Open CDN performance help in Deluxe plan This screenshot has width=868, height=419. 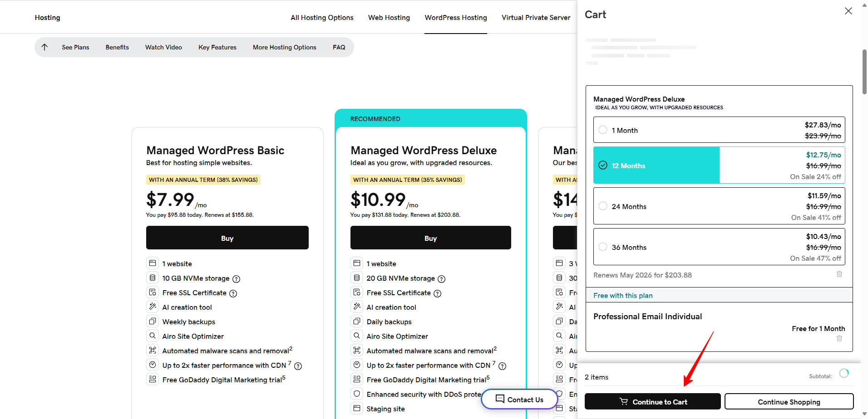[503, 366]
